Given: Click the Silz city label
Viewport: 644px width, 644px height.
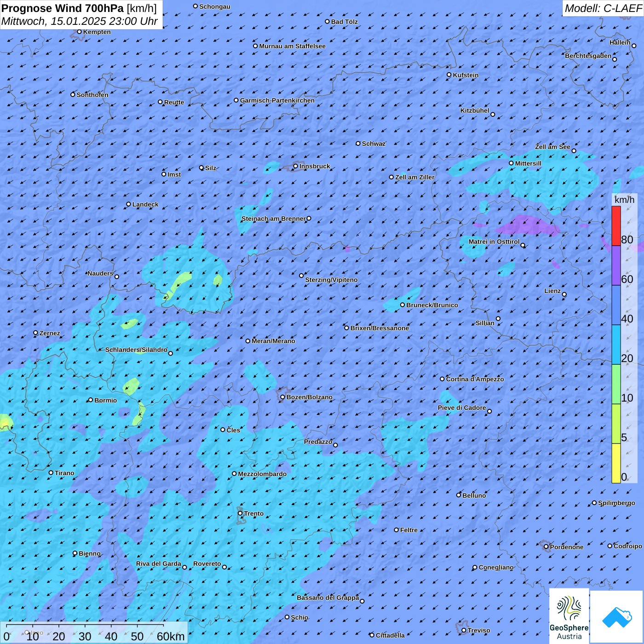Looking at the screenshot, I should pyautogui.click(x=210, y=168).
